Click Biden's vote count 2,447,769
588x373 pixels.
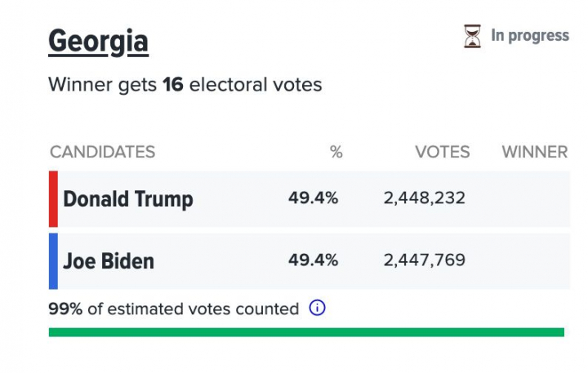click(x=425, y=260)
